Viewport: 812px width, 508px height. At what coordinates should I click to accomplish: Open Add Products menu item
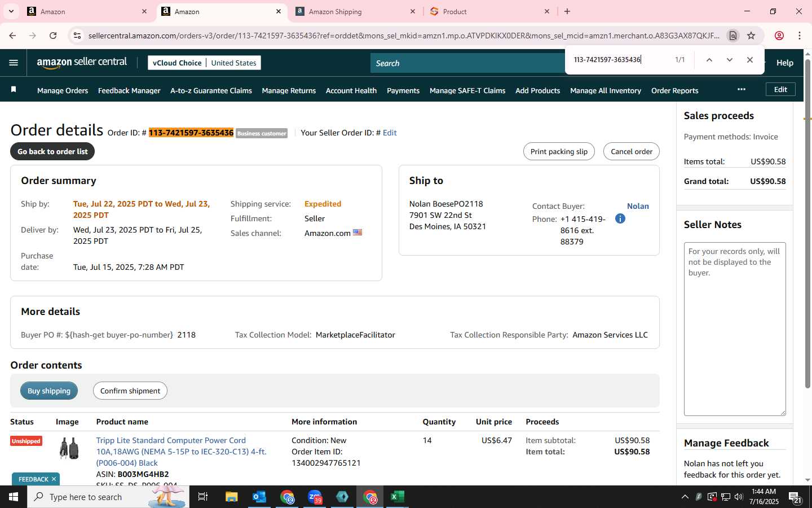[538, 90]
